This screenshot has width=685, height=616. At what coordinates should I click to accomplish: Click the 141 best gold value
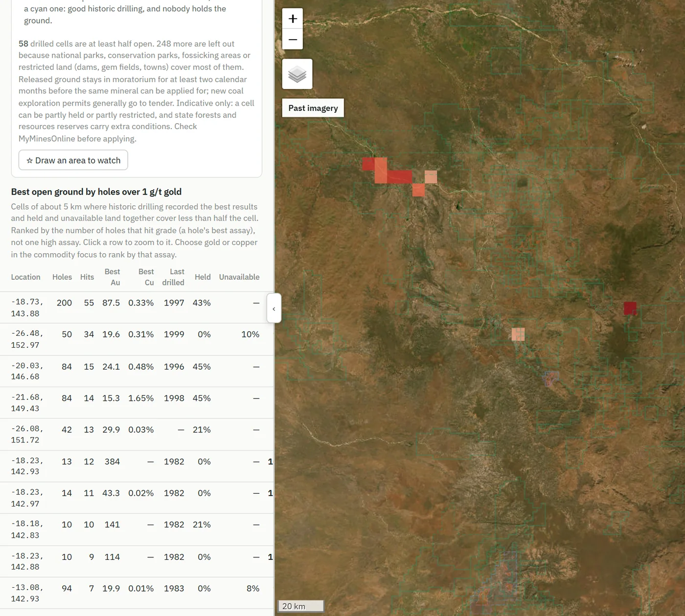[x=112, y=525]
